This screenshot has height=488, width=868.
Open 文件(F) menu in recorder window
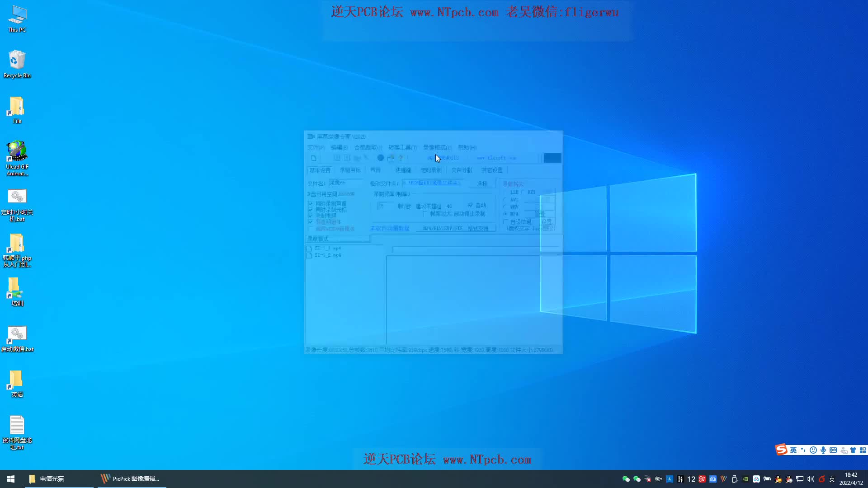[316, 148]
